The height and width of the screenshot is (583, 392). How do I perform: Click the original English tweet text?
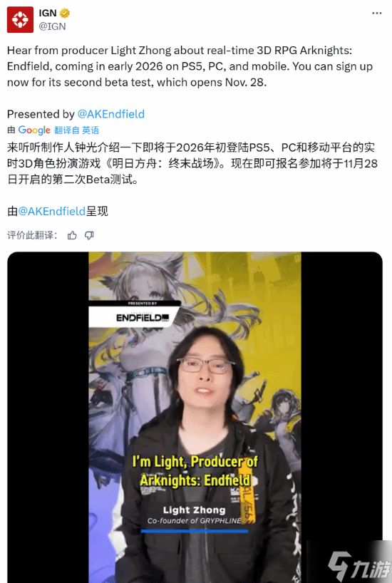click(x=190, y=66)
